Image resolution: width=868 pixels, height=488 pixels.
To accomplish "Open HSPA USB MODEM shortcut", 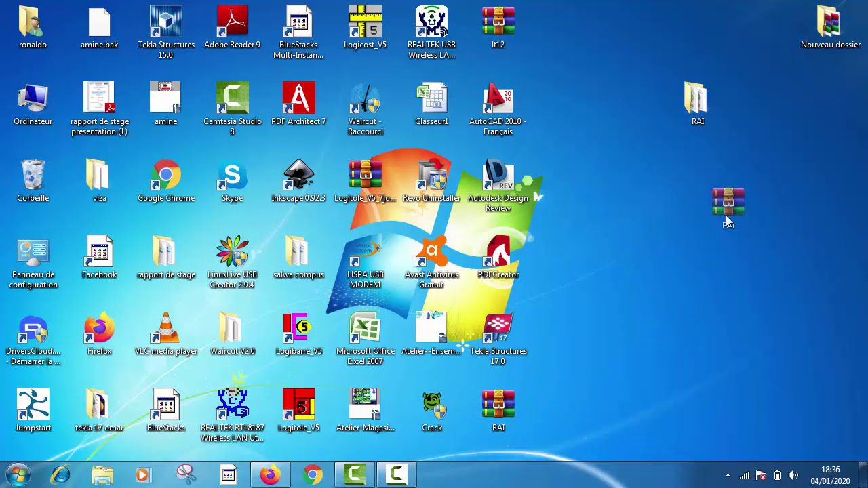I will pyautogui.click(x=365, y=252).
